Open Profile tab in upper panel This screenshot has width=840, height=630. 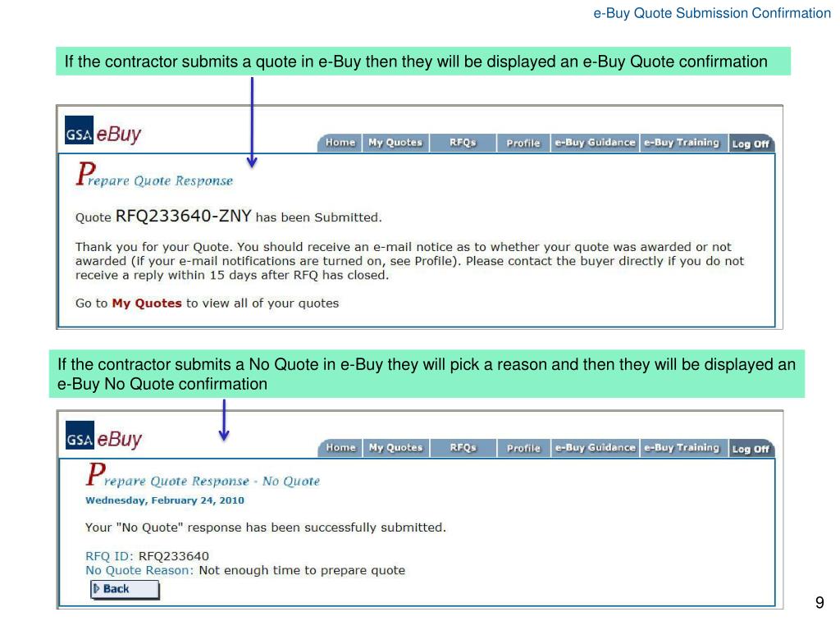(523, 143)
